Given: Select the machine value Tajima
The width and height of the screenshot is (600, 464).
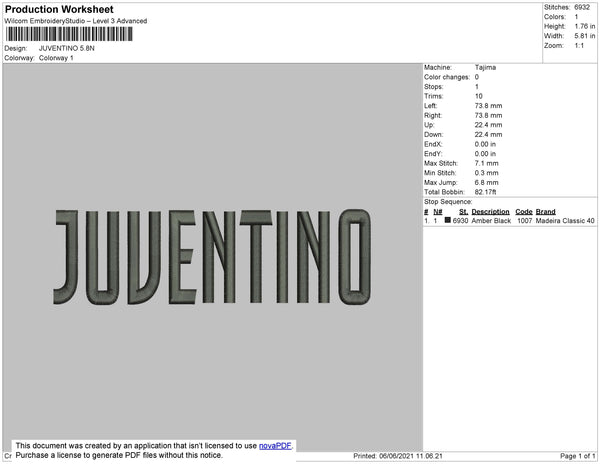Looking at the screenshot, I should point(485,67).
